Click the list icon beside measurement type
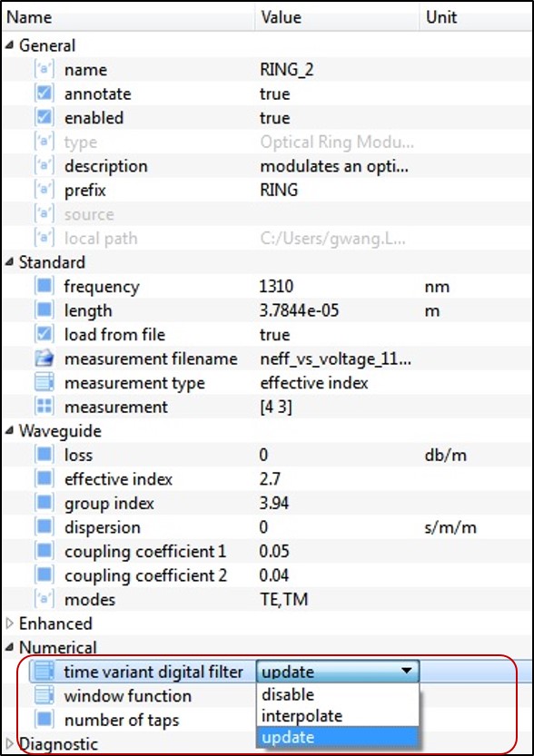Image resolution: width=534 pixels, height=756 pixels. pyautogui.click(x=44, y=382)
